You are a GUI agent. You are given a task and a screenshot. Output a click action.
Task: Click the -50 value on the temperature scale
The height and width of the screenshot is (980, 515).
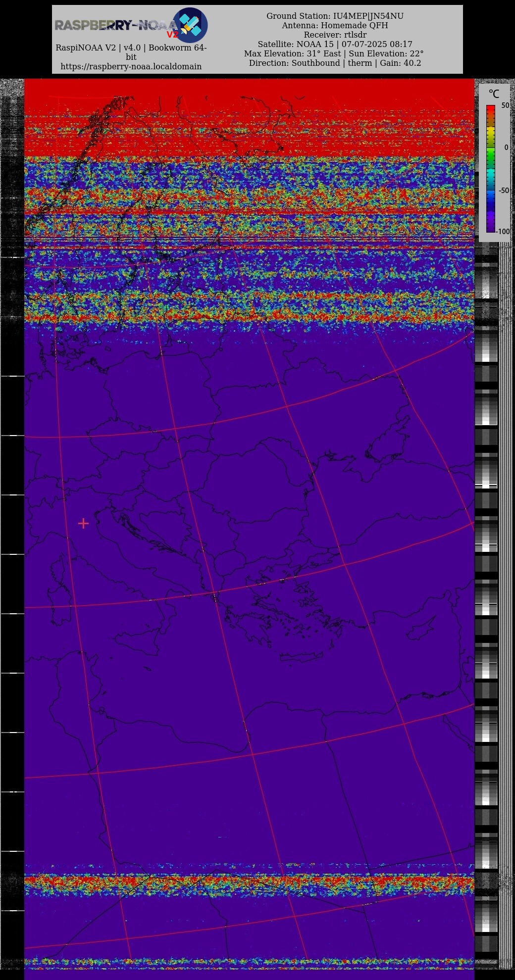coord(504,190)
